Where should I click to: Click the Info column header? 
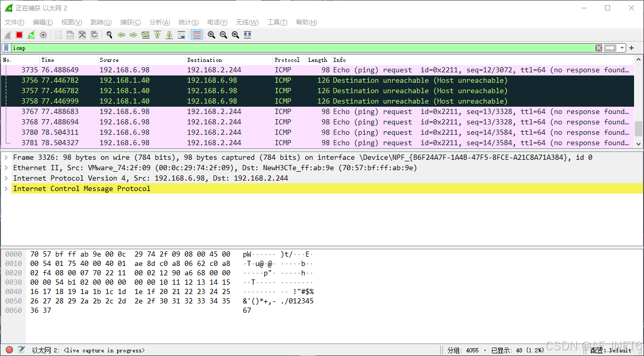[x=482, y=60]
